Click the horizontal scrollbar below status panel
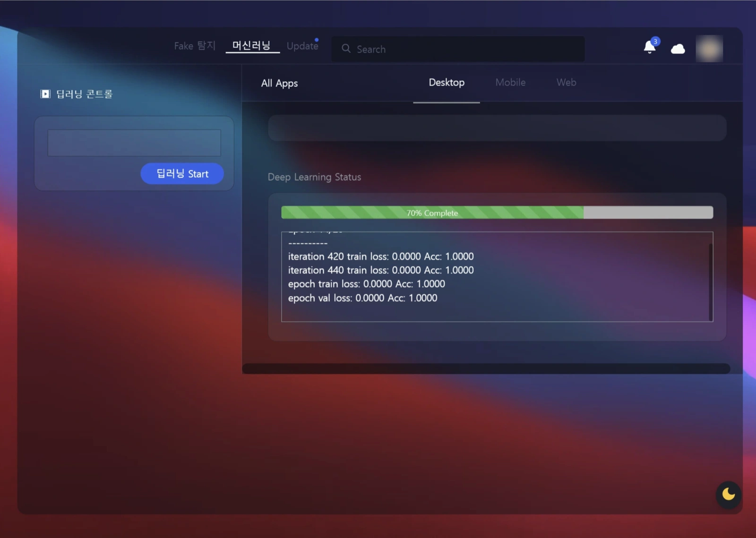756x538 pixels. (486, 368)
